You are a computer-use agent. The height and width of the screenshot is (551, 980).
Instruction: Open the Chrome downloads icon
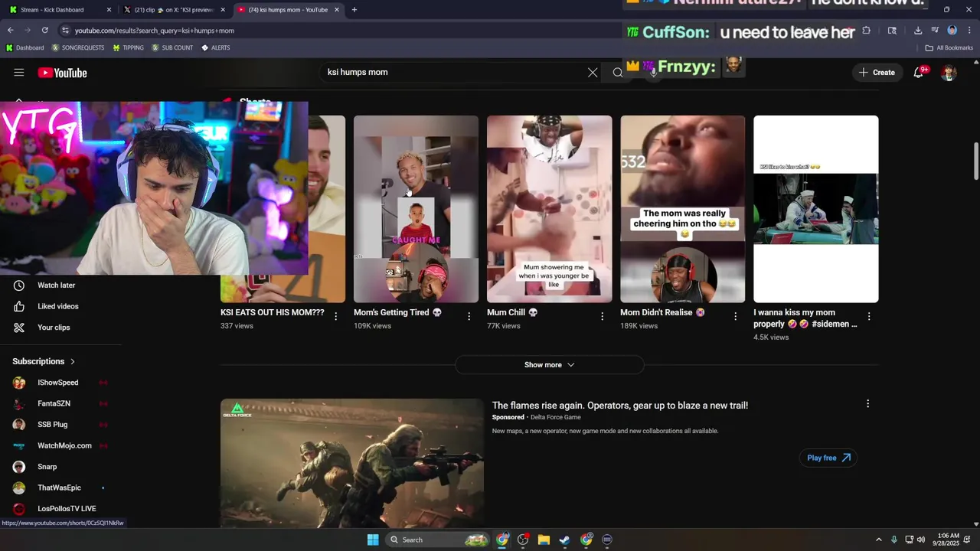tap(918, 31)
